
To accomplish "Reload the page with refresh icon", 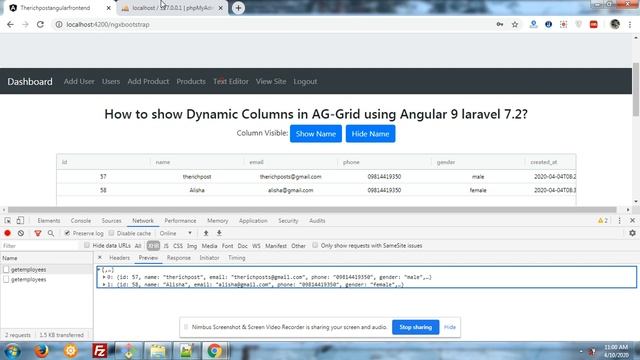I will (x=40, y=24).
